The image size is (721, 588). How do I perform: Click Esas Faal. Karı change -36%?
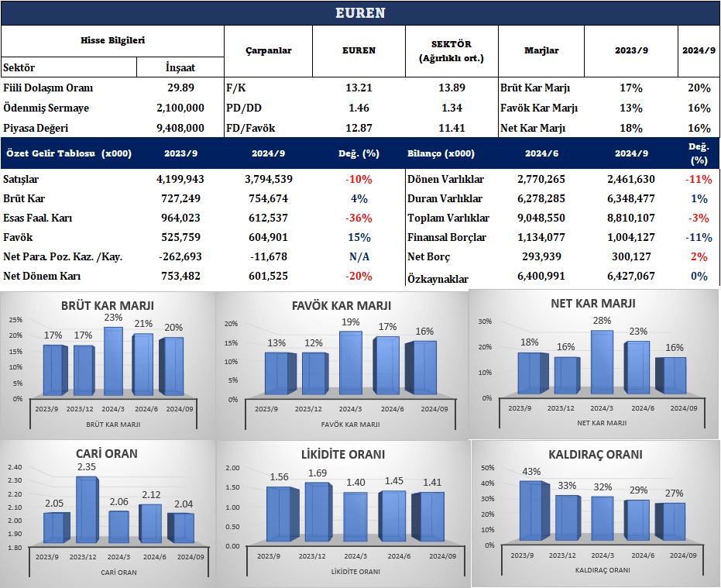point(359,218)
